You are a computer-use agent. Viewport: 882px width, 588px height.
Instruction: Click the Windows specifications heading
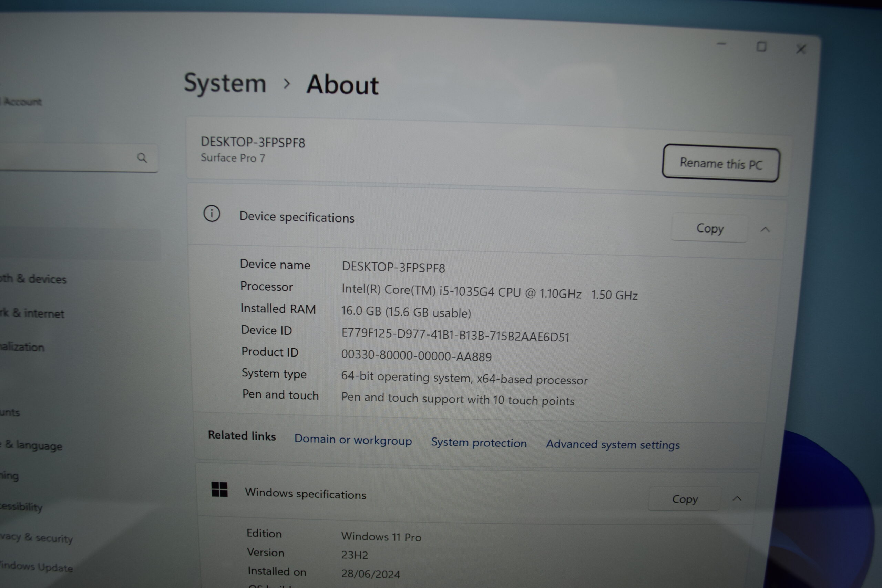click(305, 494)
